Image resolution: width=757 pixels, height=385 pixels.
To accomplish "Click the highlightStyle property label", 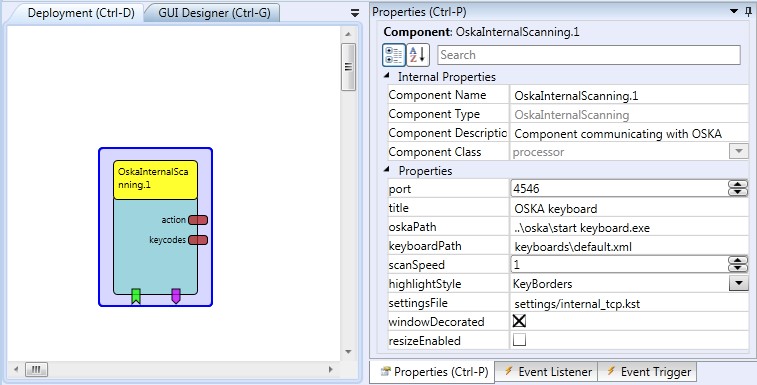I will pyautogui.click(x=425, y=284).
